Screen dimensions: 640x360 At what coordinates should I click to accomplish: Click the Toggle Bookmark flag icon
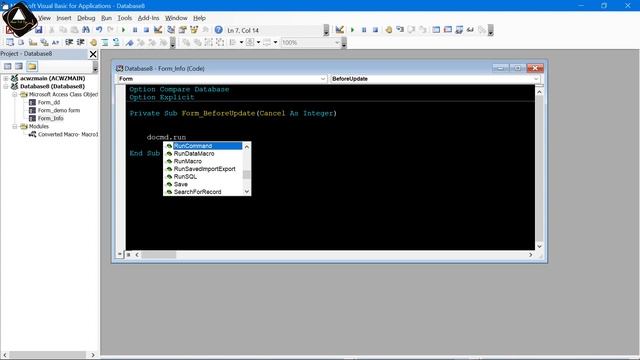pos(129,42)
